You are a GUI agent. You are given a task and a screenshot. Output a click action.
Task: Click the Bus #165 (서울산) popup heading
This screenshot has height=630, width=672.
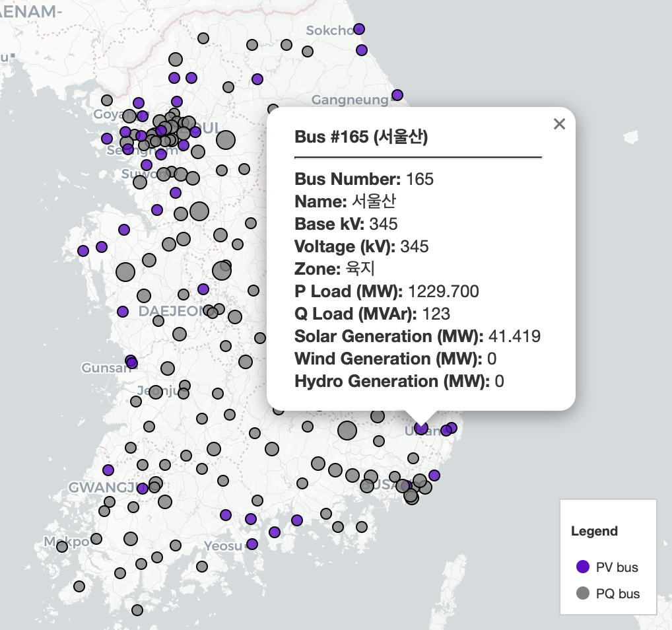pos(361,137)
